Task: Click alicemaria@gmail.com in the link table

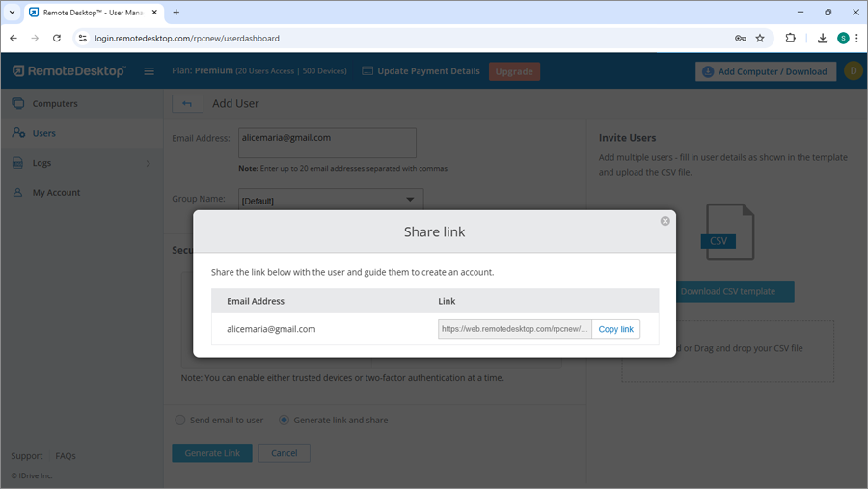Action: click(x=271, y=329)
